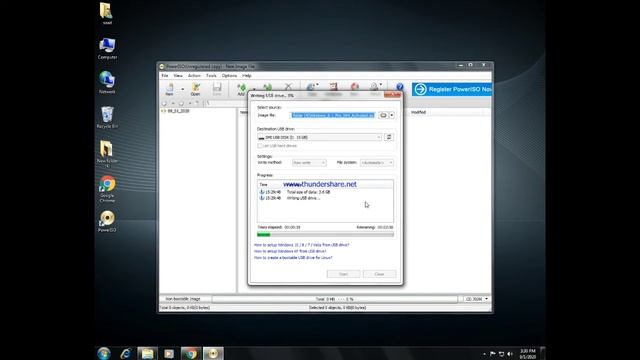Click the Compress toolbar icon

click(x=333, y=87)
